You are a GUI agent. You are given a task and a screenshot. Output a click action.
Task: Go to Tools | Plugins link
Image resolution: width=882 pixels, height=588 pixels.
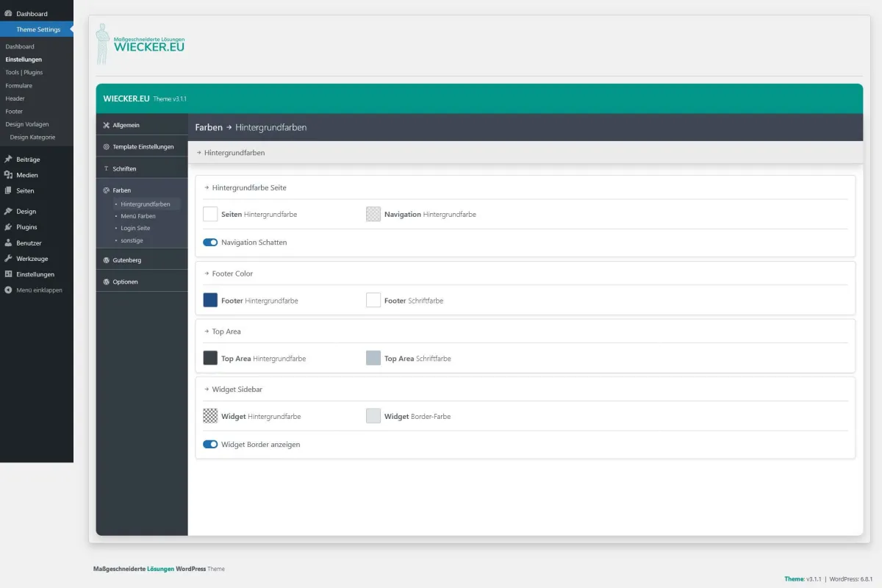click(24, 72)
